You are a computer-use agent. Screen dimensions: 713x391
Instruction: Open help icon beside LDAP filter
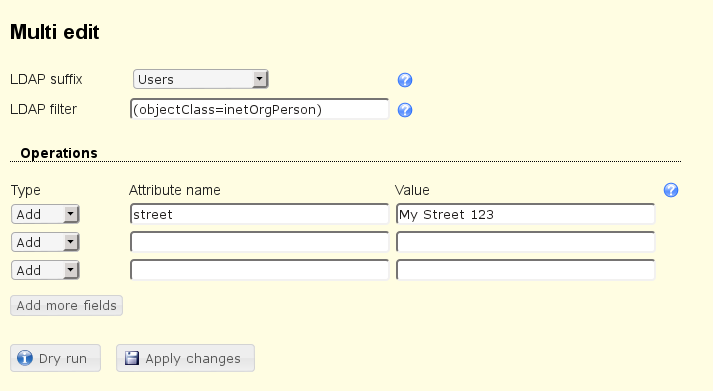coord(405,110)
